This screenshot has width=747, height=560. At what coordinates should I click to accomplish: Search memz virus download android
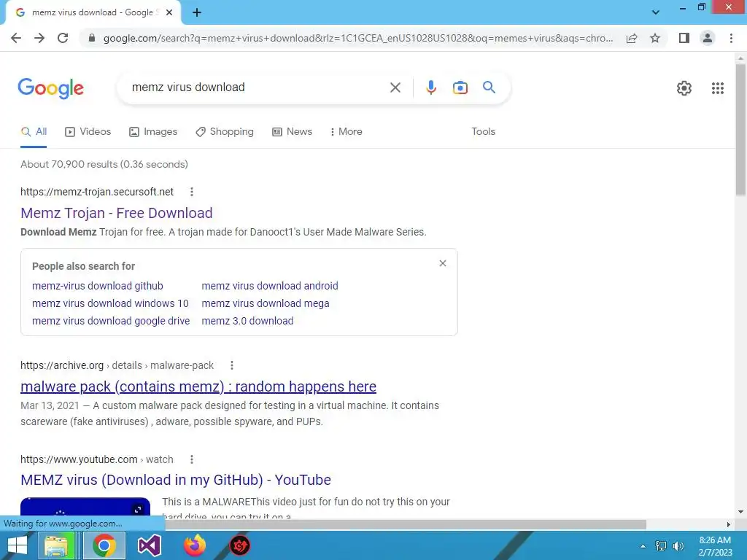click(270, 286)
